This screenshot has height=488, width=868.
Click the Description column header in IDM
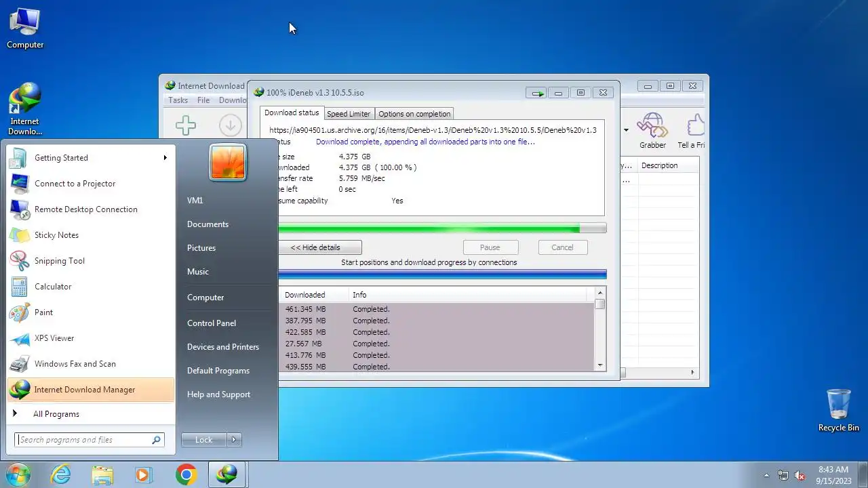pos(668,165)
